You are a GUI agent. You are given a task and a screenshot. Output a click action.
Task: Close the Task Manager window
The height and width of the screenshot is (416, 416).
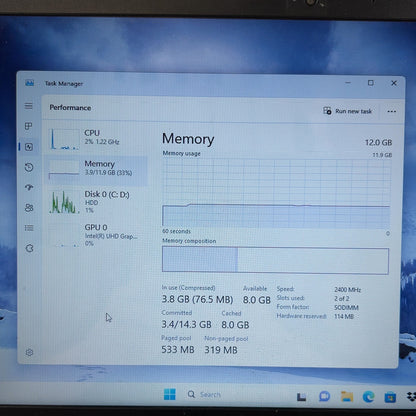pos(394,83)
